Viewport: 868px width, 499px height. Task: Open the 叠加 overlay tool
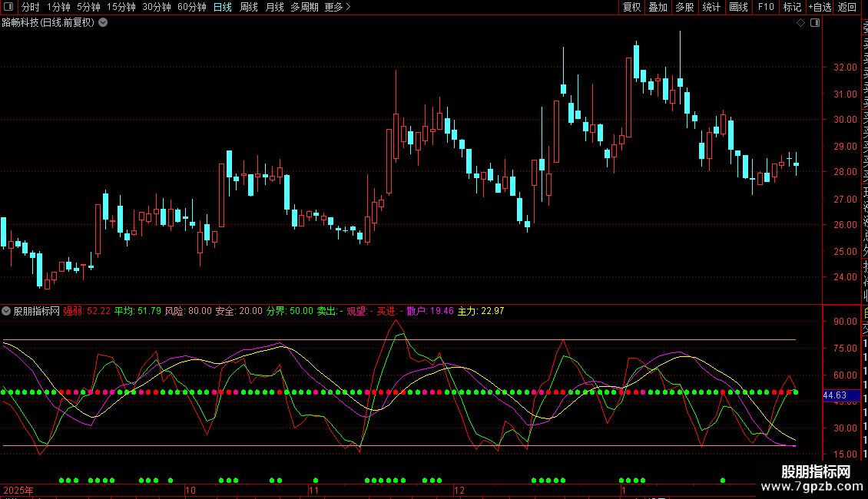(x=658, y=8)
